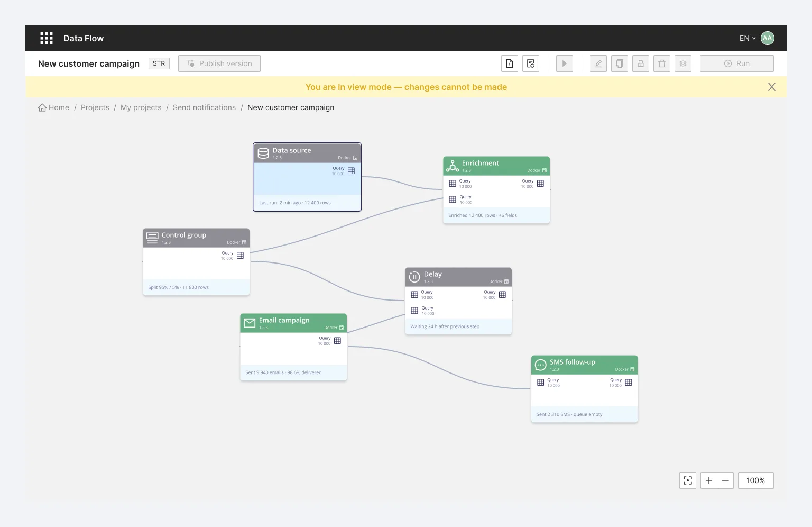Click "Enriched 12 400 rows · +6 fields" text
This screenshot has height=527, width=812.
[x=483, y=215]
